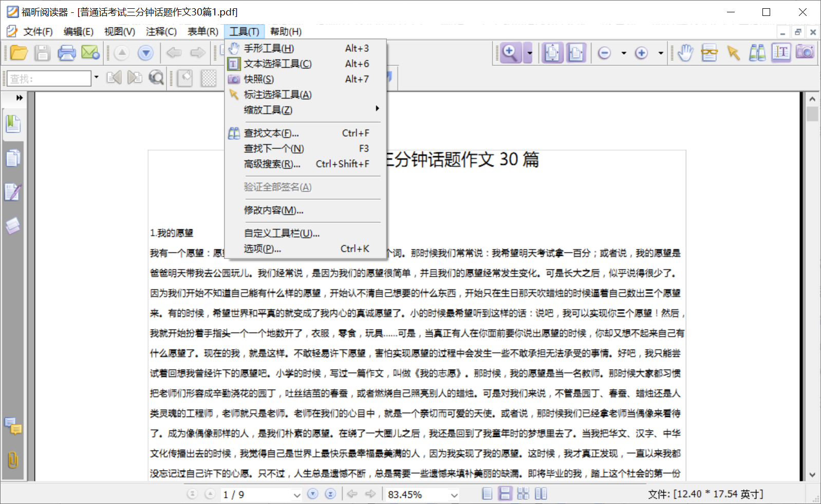Open the Pages thumbnail panel in sidebar
Image resolution: width=821 pixels, height=504 pixels.
(x=13, y=158)
